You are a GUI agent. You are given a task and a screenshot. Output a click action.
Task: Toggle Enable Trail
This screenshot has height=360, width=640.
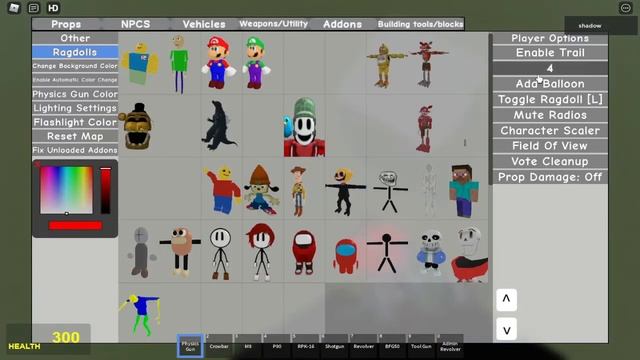pos(550,53)
